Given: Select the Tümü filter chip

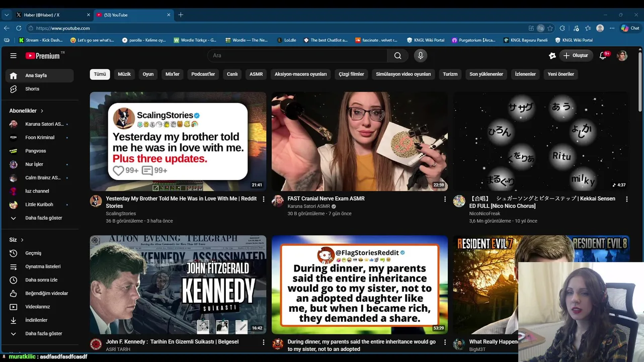Looking at the screenshot, I should point(100,74).
